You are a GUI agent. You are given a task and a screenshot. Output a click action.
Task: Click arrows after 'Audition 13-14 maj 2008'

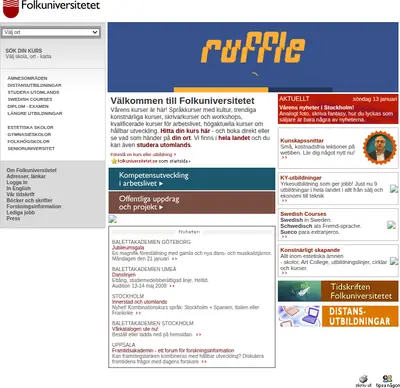172,286
